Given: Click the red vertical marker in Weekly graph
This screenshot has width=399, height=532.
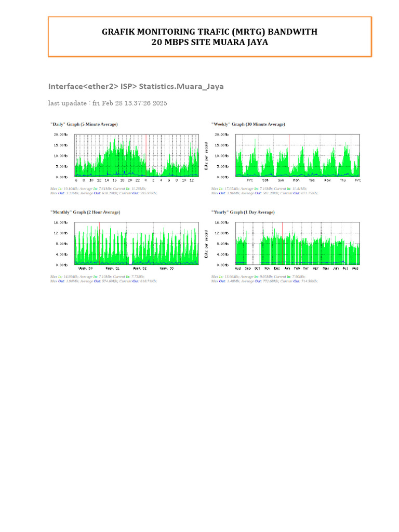Looking at the screenshot, I should pos(289,155).
